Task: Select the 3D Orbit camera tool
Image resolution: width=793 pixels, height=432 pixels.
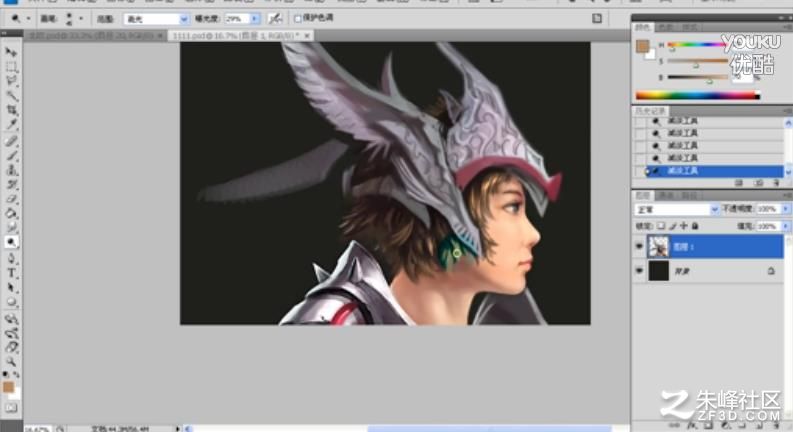Action: click(11, 333)
